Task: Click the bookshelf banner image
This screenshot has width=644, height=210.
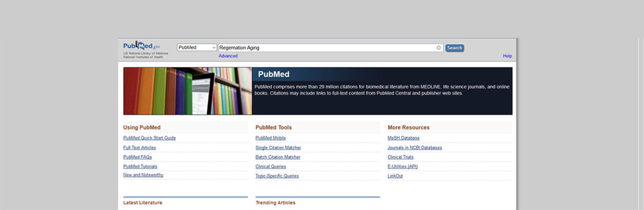Action: tap(187, 91)
